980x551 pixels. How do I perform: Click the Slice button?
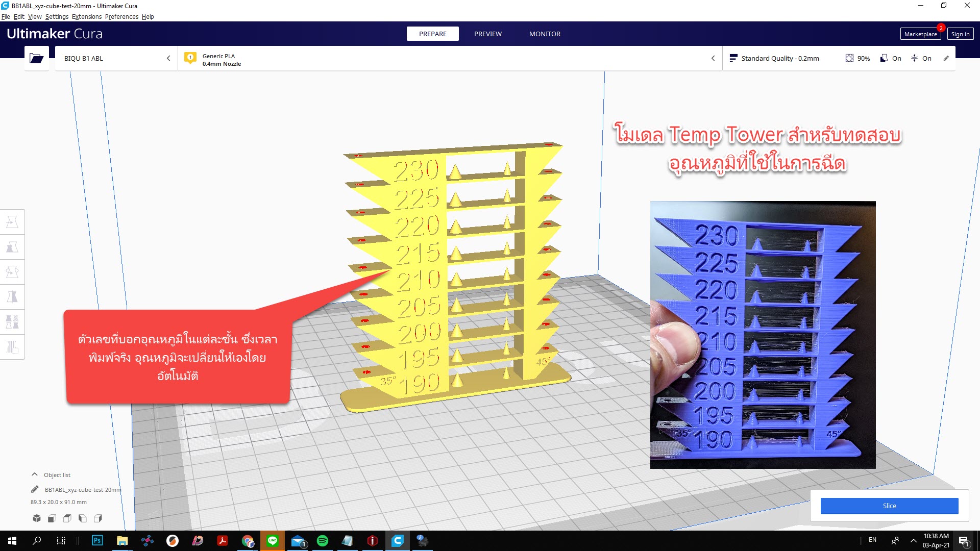(x=889, y=506)
